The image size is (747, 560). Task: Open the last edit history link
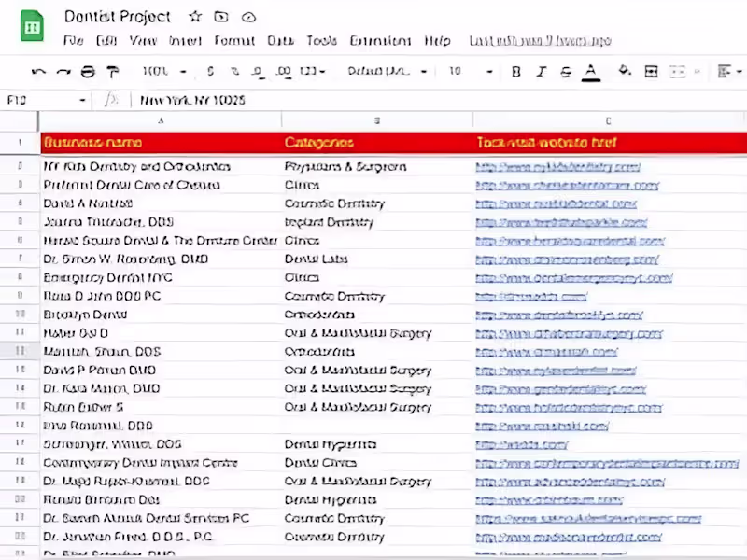(540, 40)
